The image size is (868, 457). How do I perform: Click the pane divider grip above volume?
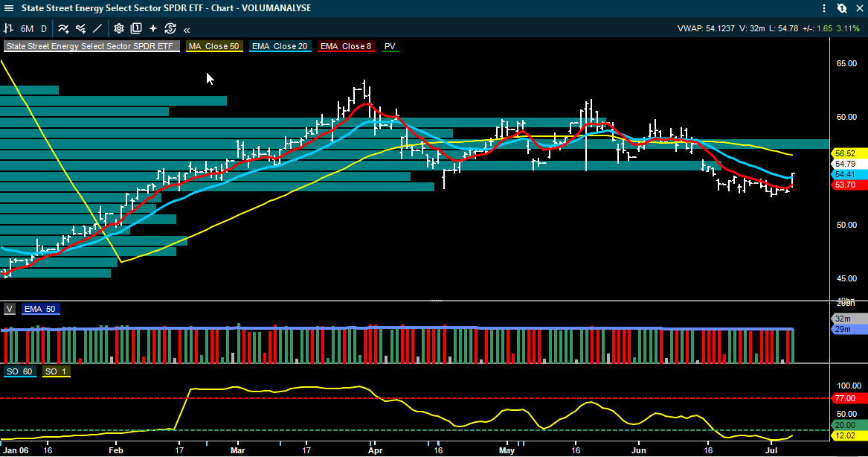coord(437,301)
